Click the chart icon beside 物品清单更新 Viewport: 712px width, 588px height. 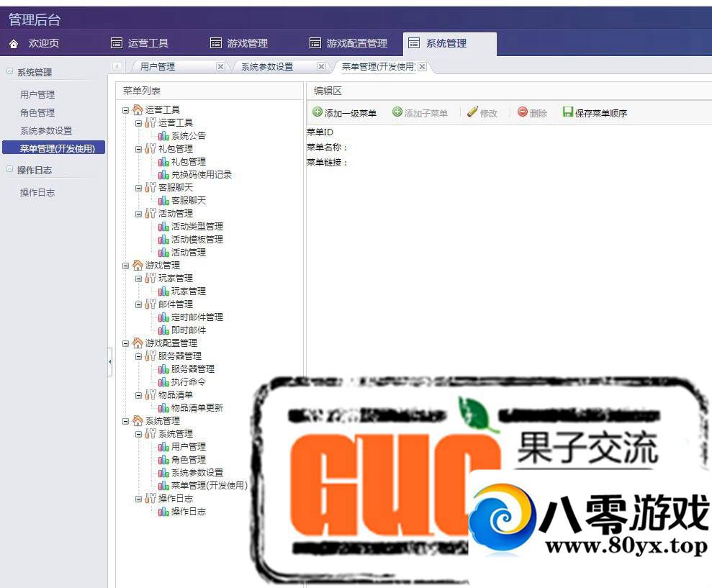(x=163, y=408)
